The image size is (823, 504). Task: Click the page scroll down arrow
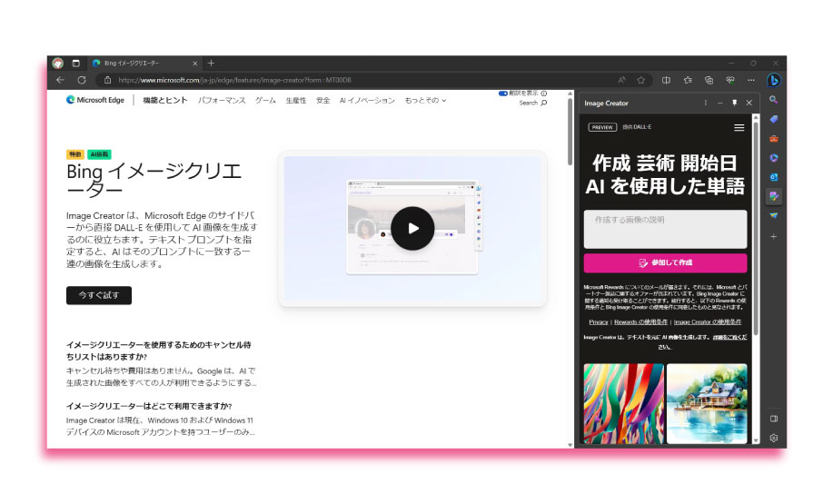tap(570, 445)
